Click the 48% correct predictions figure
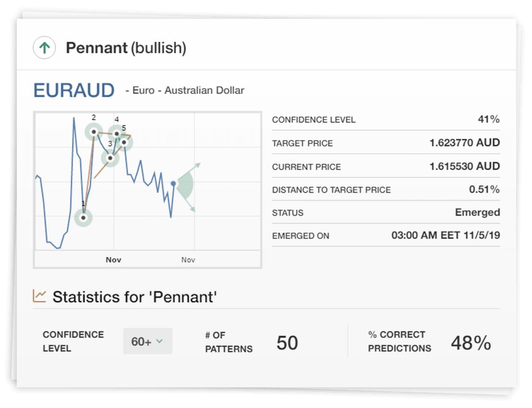The width and height of the screenshot is (532, 408). point(471,343)
